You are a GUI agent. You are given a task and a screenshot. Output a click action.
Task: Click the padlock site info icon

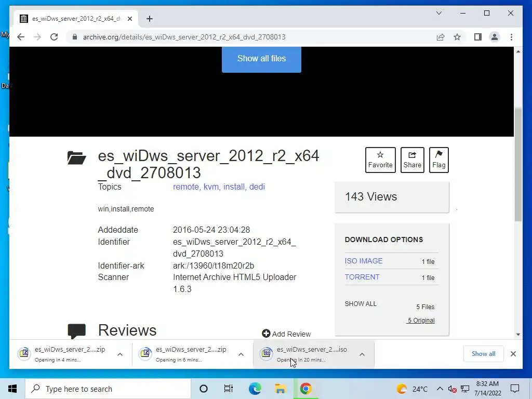click(75, 37)
